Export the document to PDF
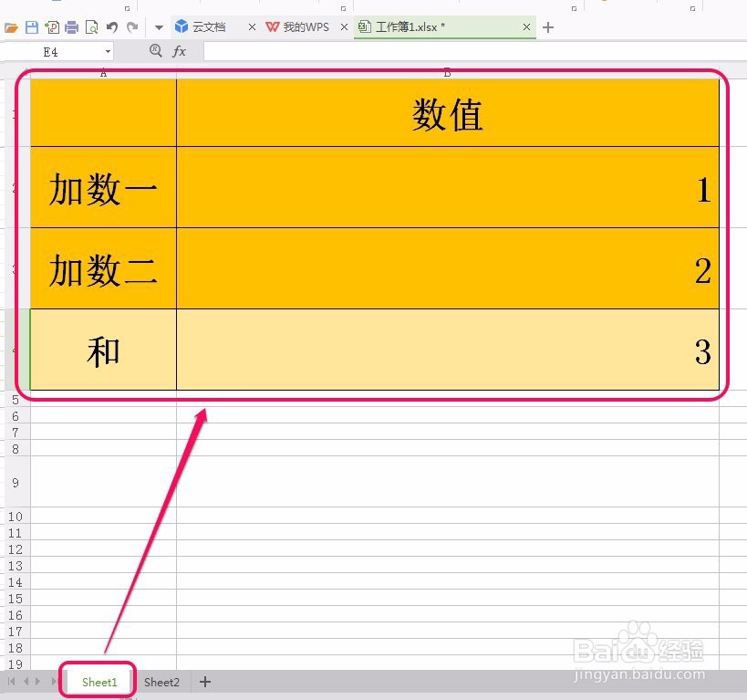Viewport: 747px width, 700px height. pos(53,27)
